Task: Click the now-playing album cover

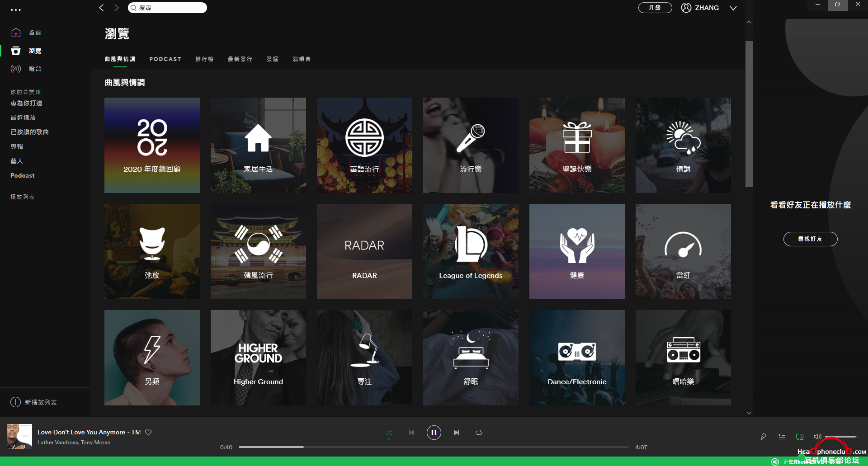Action: coord(19,437)
